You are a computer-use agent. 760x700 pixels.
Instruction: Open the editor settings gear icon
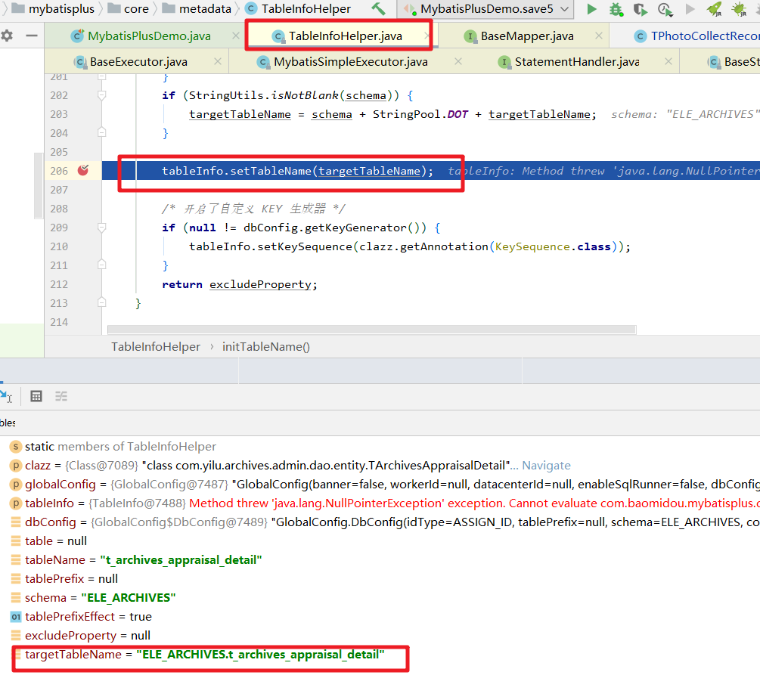(7, 36)
